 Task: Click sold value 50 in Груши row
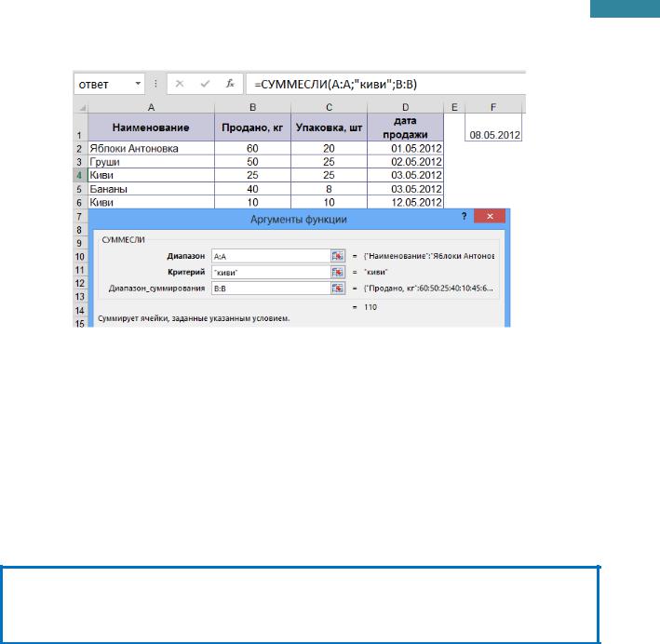click(252, 162)
